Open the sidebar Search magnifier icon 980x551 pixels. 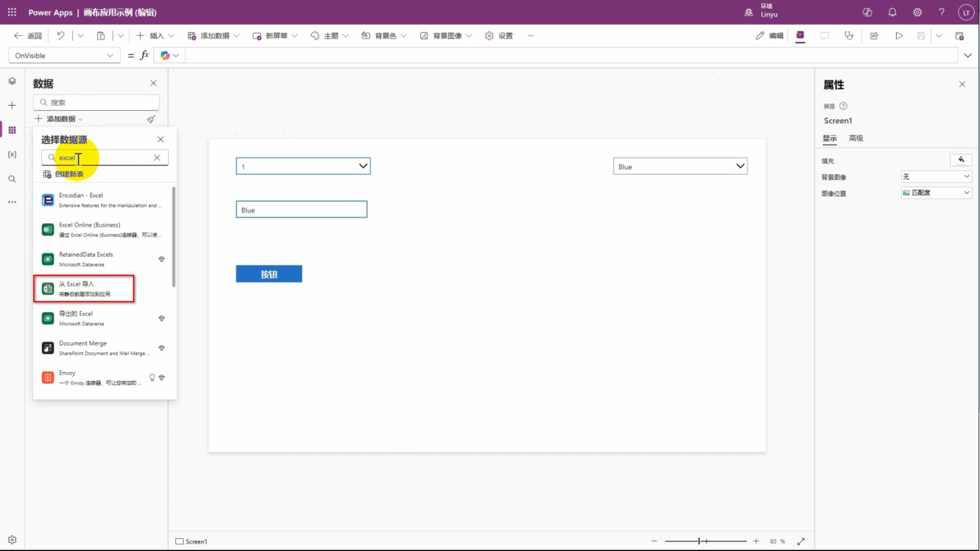click(x=12, y=179)
